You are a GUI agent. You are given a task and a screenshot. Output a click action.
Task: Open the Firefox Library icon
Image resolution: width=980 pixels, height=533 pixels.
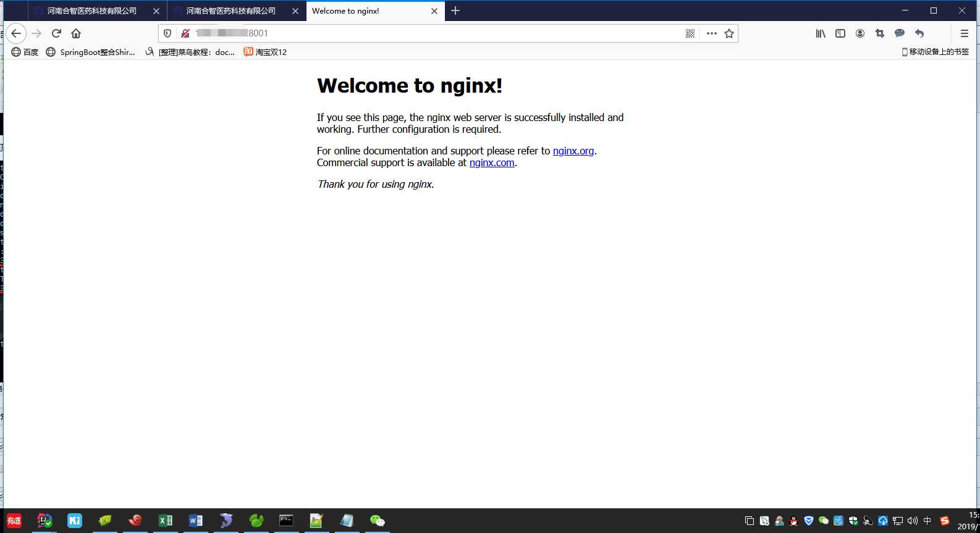coord(821,33)
